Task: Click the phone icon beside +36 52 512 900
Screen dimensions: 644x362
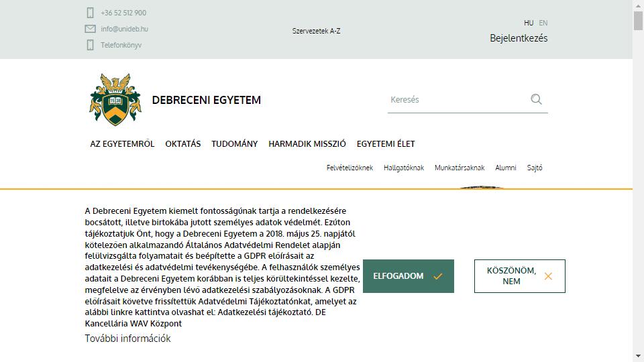Action: [91, 13]
